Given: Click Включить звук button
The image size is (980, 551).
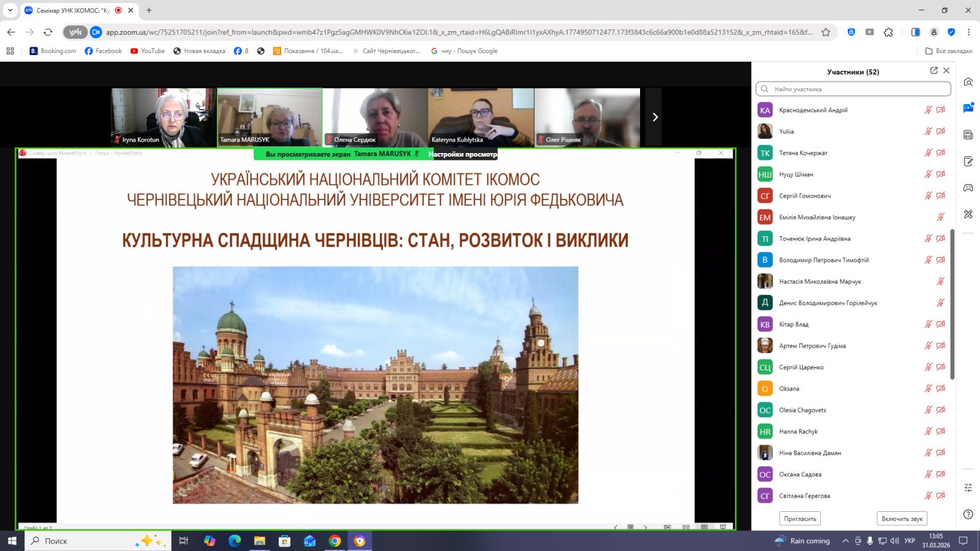Looking at the screenshot, I should point(902,519).
